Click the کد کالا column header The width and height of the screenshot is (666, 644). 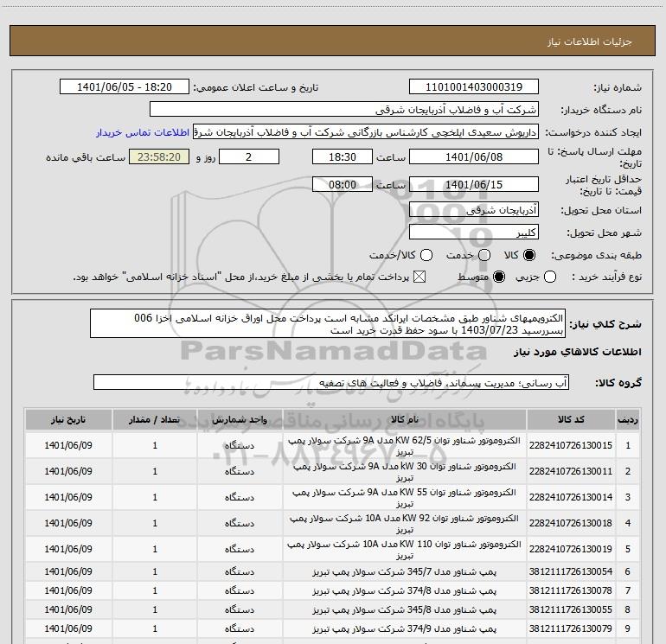pyautogui.click(x=571, y=420)
